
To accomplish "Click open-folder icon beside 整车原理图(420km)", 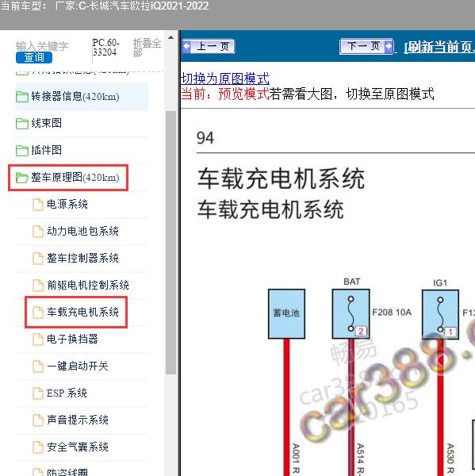I will (x=22, y=178).
